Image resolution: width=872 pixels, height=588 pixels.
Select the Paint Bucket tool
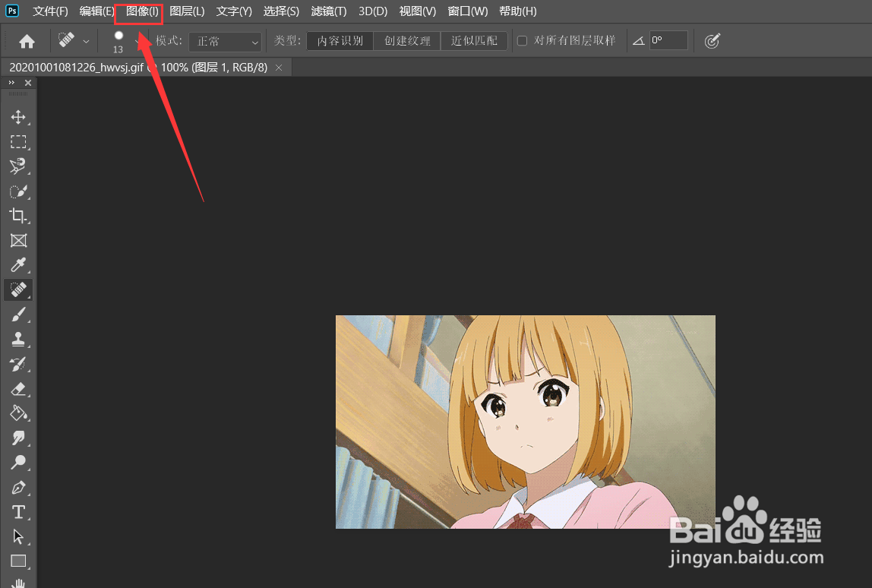point(18,413)
